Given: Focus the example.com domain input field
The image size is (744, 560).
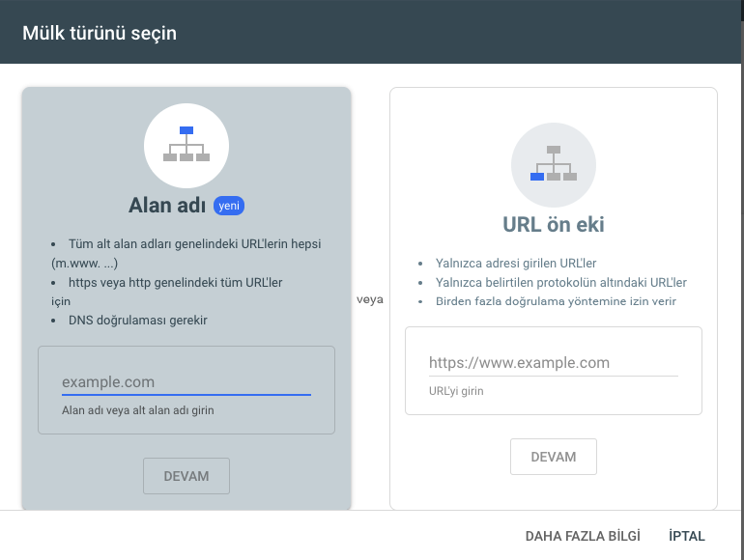Looking at the screenshot, I should click(x=186, y=382).
